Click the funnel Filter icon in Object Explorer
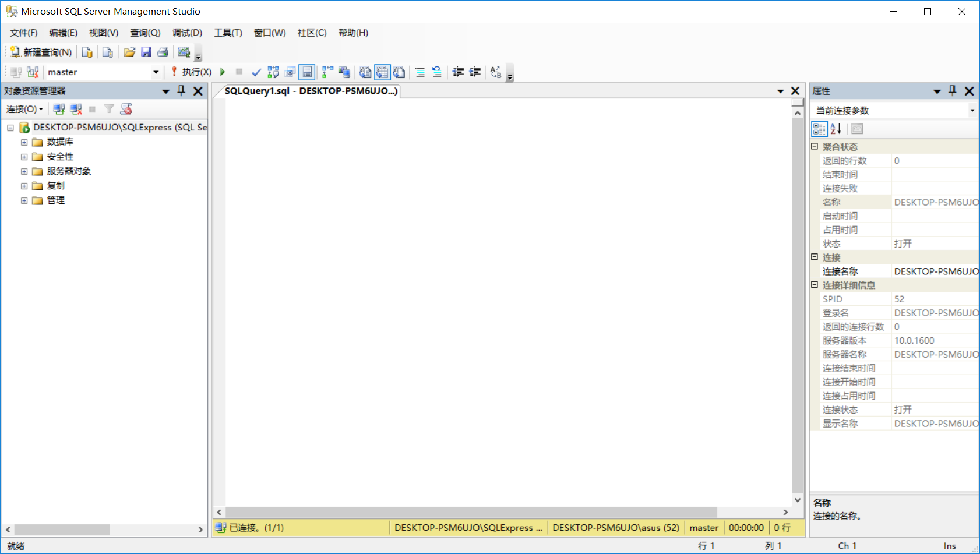980x554 pixels. (x=109, y=109)
